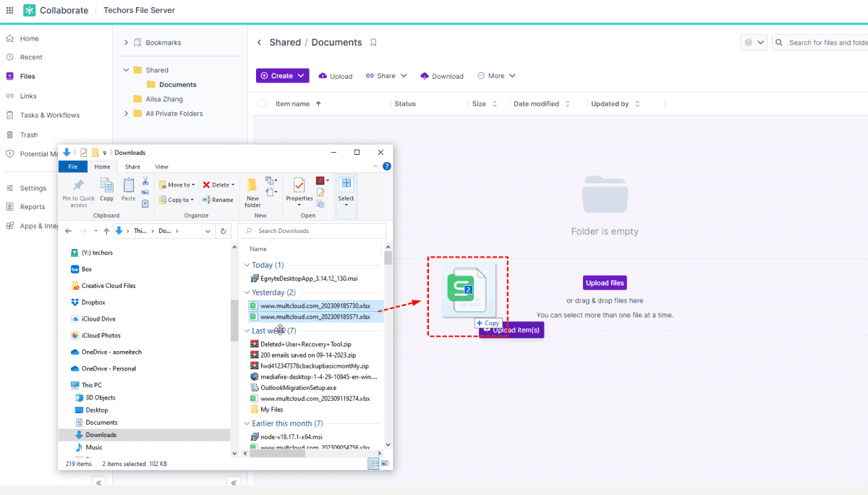Switch to the View ribbon tab
868x495 pixels.
click(161, 167)
